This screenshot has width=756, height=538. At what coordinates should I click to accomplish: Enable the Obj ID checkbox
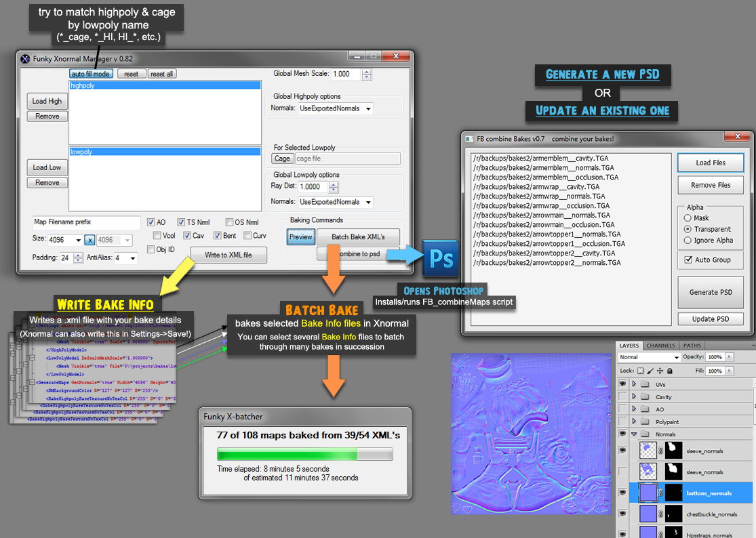click(151, 249)
